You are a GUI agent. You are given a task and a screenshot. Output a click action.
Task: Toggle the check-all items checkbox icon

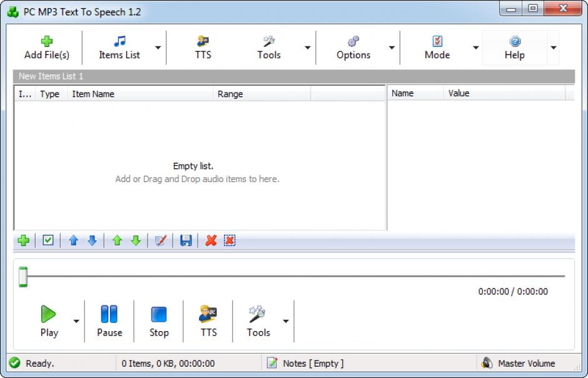(x=48, y=240)
